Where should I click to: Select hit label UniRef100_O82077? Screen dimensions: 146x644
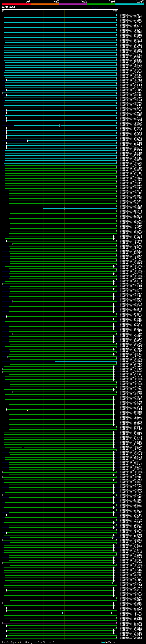click(x=131, y=83)
